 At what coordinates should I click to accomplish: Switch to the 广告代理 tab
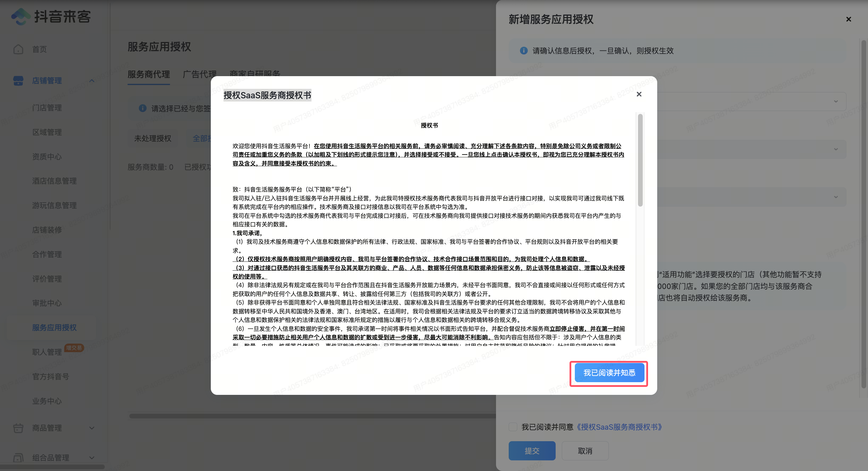(x=200, y=74)
